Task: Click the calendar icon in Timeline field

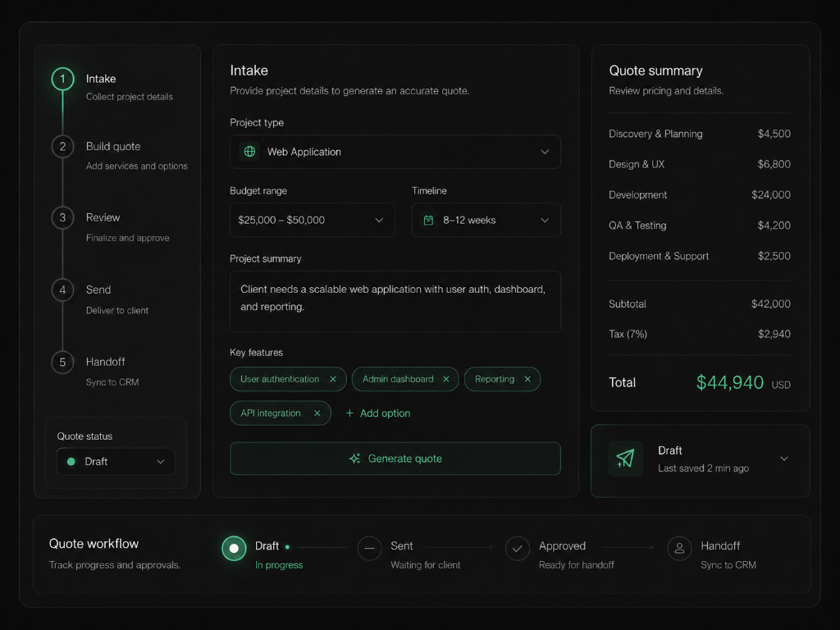Action: pyautogui.click(x=428, y=220)
